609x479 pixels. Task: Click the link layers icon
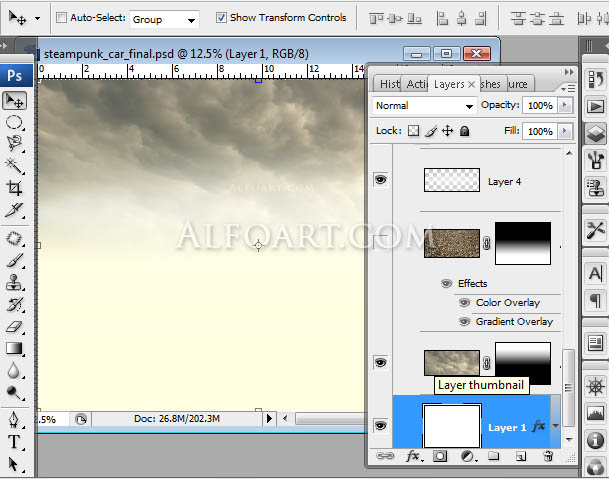pos(385,456)
